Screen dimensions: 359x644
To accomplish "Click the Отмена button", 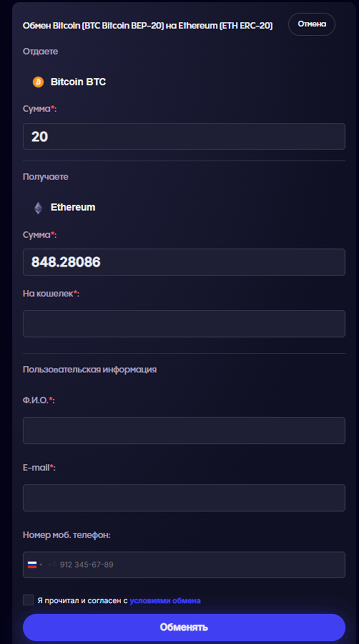I will [x=311, y=24].
